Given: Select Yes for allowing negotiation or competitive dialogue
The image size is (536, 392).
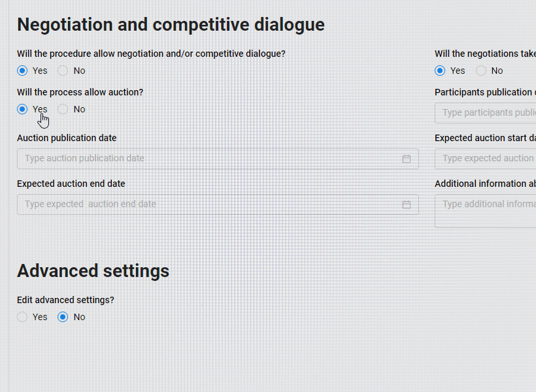Looking at the screenshot, I should [23, 71].
